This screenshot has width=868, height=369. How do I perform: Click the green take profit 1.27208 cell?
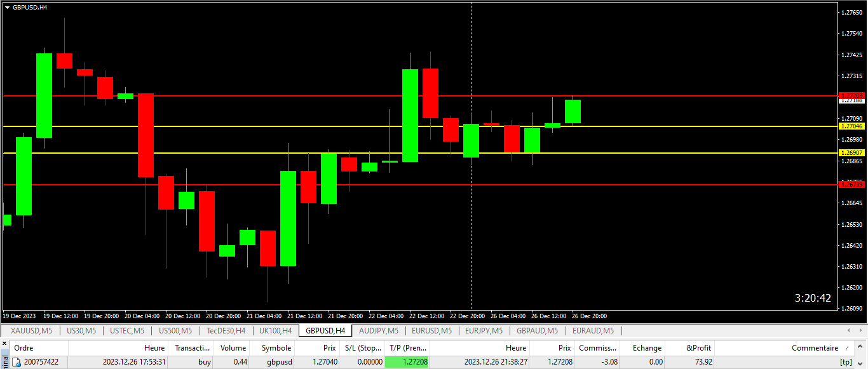click(407, 362)
